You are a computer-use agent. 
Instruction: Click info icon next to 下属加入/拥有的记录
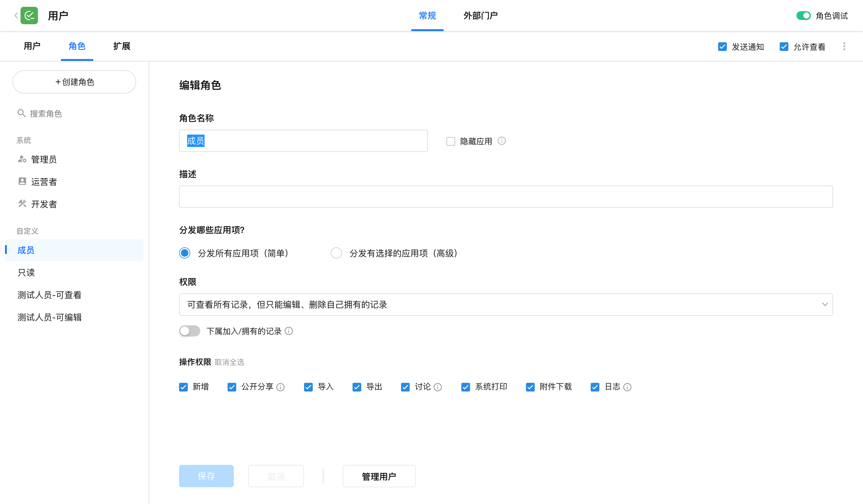(x=289, y=331)
